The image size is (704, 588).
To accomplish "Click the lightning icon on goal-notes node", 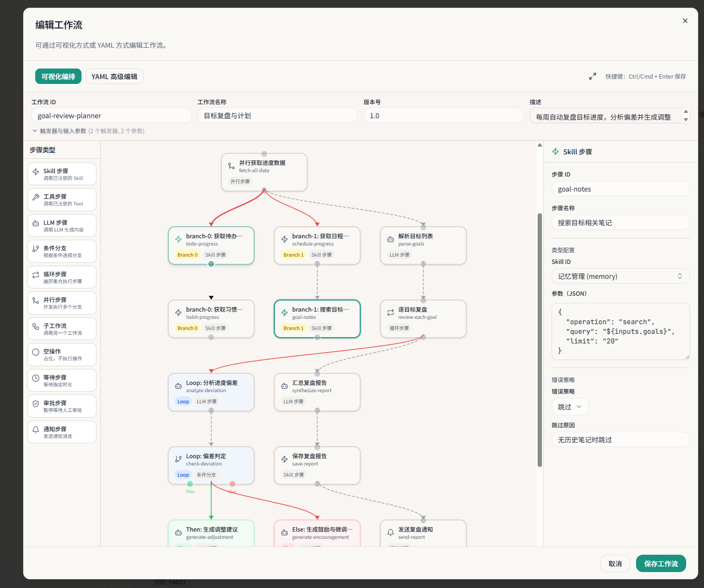I will [284, 313].
